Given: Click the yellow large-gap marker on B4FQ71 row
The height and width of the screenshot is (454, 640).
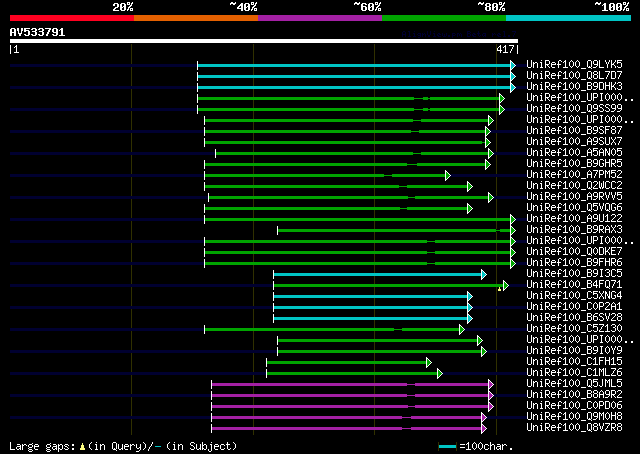Looking at the screenshot, I should point(499,289).
